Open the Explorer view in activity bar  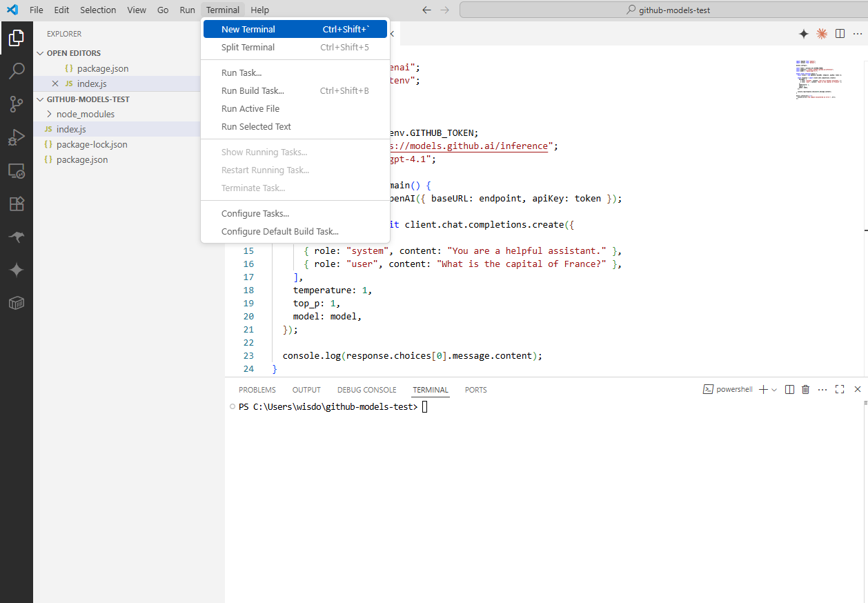[17, 38]
